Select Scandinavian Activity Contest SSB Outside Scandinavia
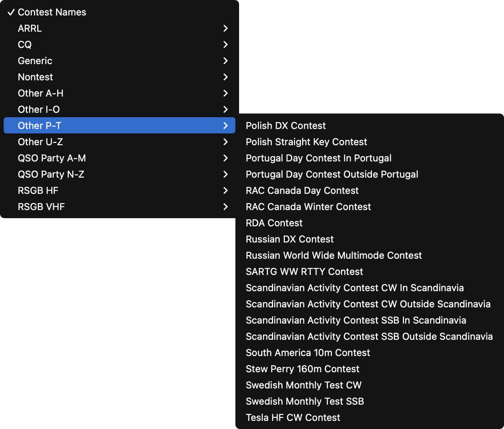The width and height of the screenshot is (504, 429). coord(370,336)
